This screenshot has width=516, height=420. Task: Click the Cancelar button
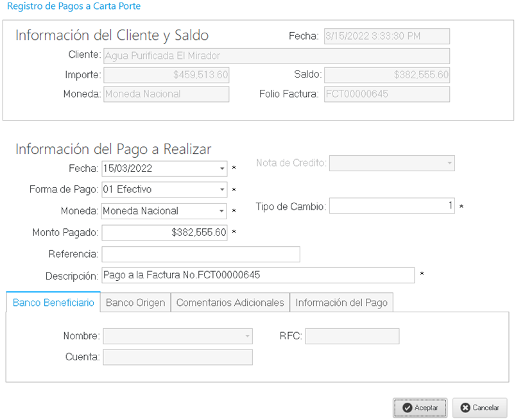click(x=479, y=408)
